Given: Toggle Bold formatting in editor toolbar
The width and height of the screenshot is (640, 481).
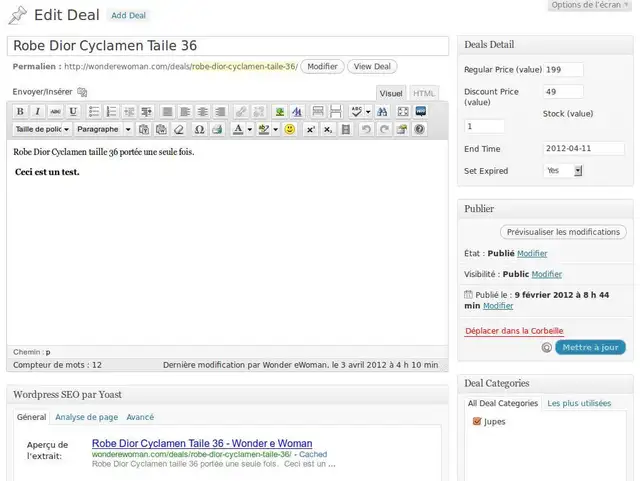Looking at the screenshot, I should pos(20,111).
